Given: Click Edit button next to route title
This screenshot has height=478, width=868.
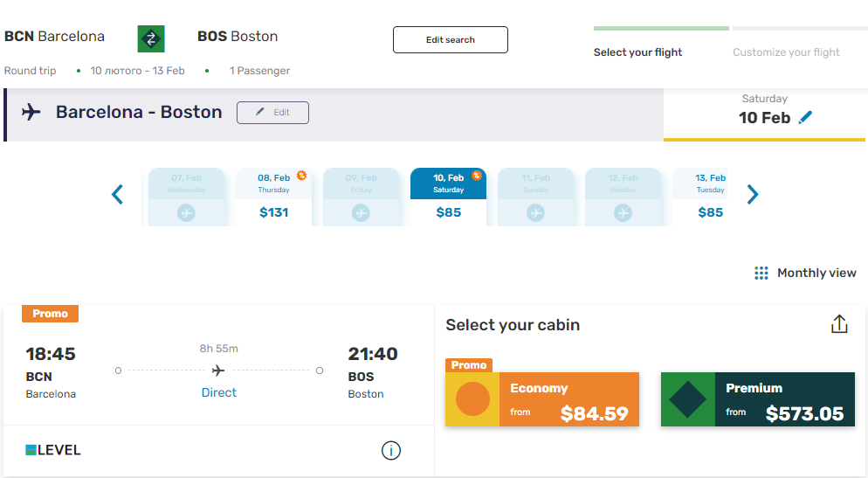Looking at the screenshot, I should (273, 113).
